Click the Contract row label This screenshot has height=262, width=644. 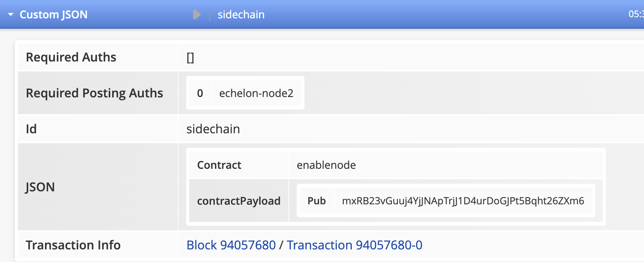[219, 165]
